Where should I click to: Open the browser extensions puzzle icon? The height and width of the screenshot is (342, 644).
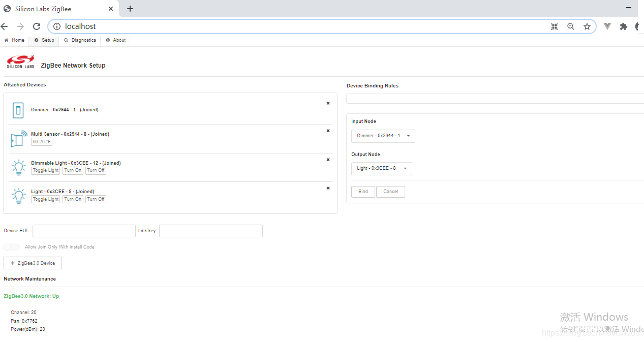click(623, 26)
